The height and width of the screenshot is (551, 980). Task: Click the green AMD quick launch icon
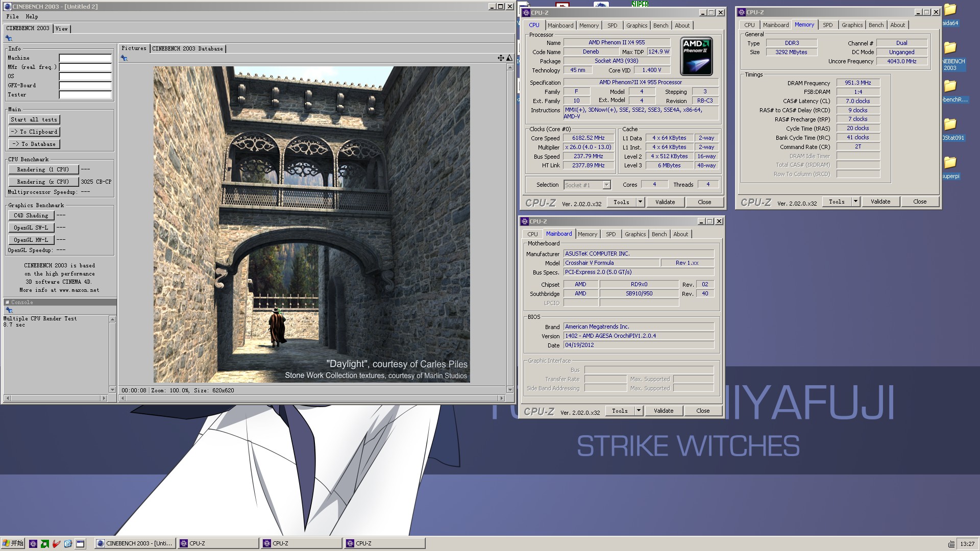pyautogui.click(x=45, y=544)
